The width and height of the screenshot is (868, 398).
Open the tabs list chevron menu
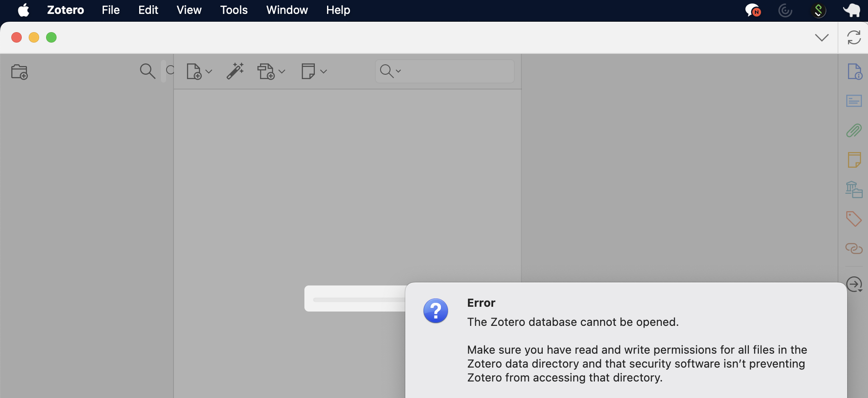[x=822, y=37]
